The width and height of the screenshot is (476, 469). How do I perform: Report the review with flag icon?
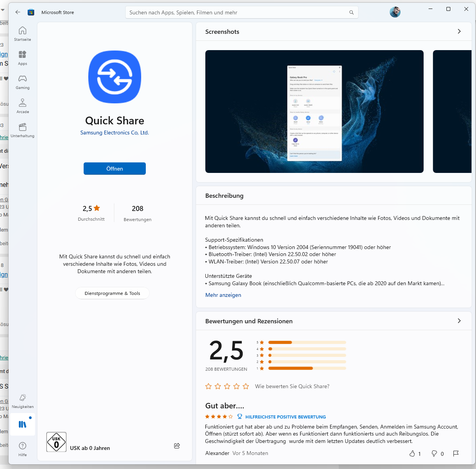456,453
